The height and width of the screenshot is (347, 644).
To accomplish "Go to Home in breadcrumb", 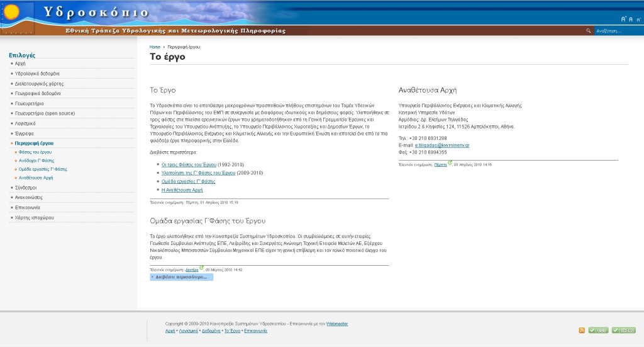I will coord(155,47).
